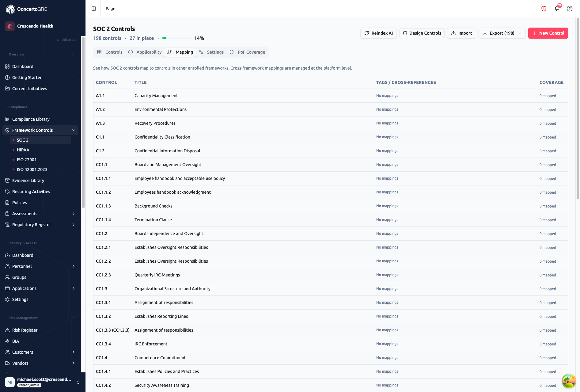This screenshot has width=580, height=392.
Task: Click the Dashboard grid icon under Overview
Action: pyautogui.click(x=7, y=67)
